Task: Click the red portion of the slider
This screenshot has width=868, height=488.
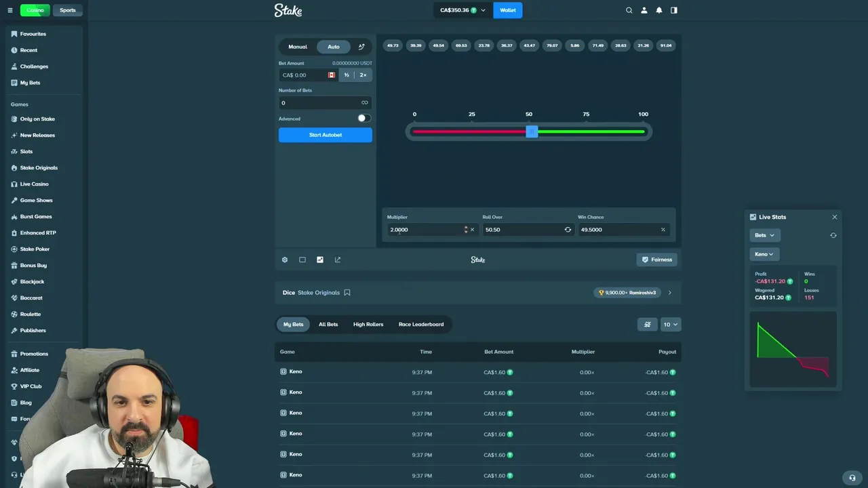Action: (469, 131)
